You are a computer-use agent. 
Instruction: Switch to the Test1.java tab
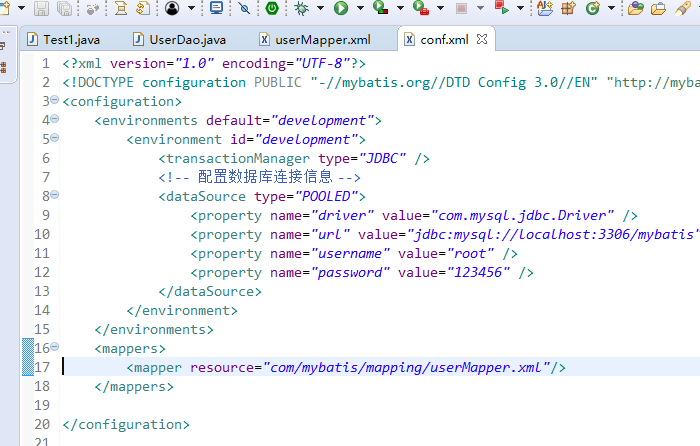click(x=70, y=40)
